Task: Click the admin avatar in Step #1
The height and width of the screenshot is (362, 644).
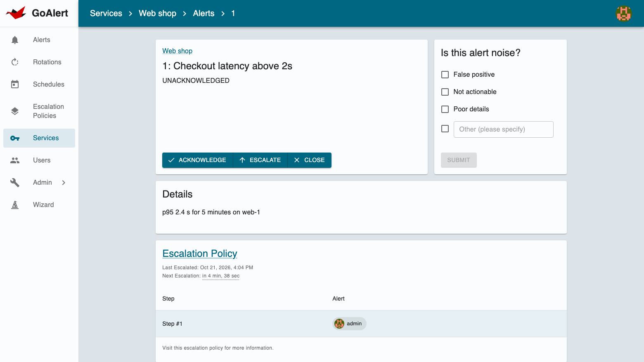Action: (x=339, y=324)
